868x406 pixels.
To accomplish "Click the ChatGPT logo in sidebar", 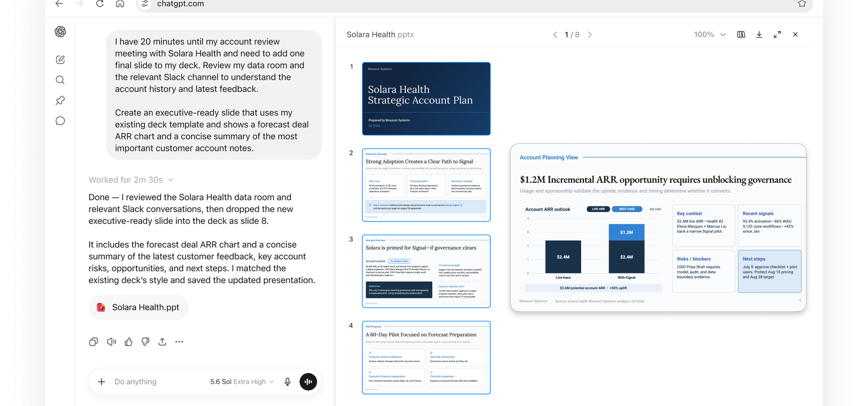I will pos(60,32).
